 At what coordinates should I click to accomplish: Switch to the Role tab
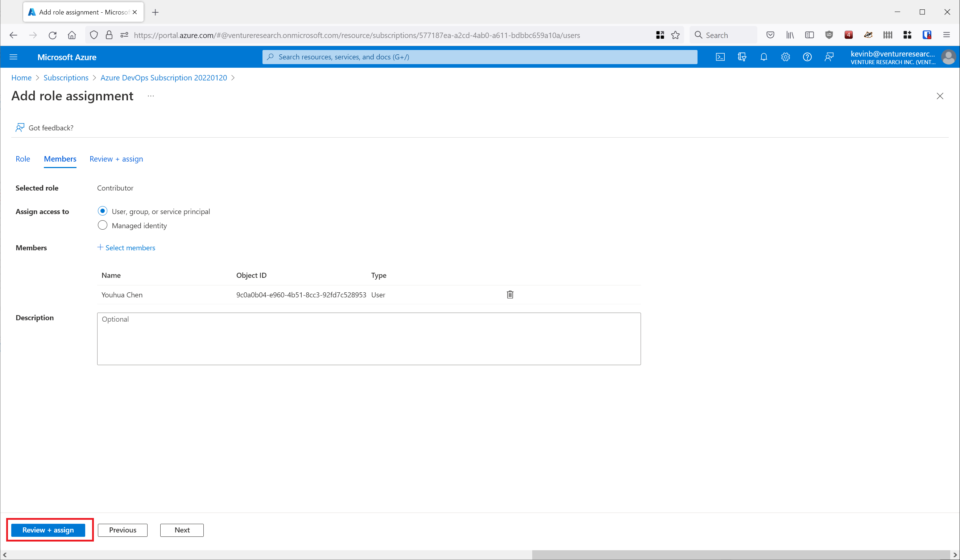tap(23, 159)
